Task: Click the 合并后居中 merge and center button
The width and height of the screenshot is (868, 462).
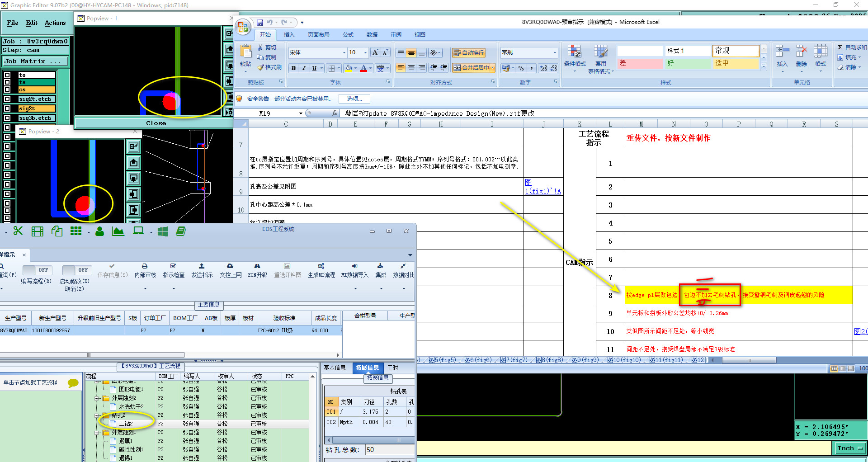Action: pos(474,68)
